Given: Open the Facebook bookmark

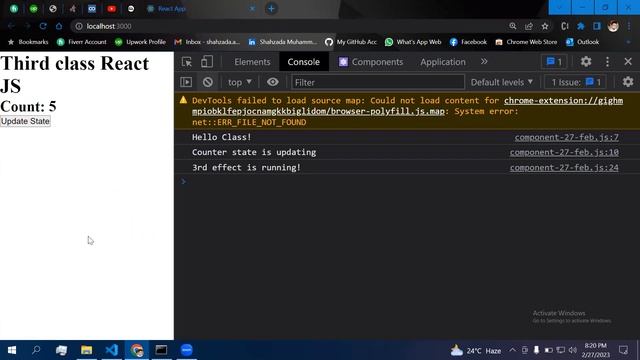Looking at the screenshot, I should [468, 42].
